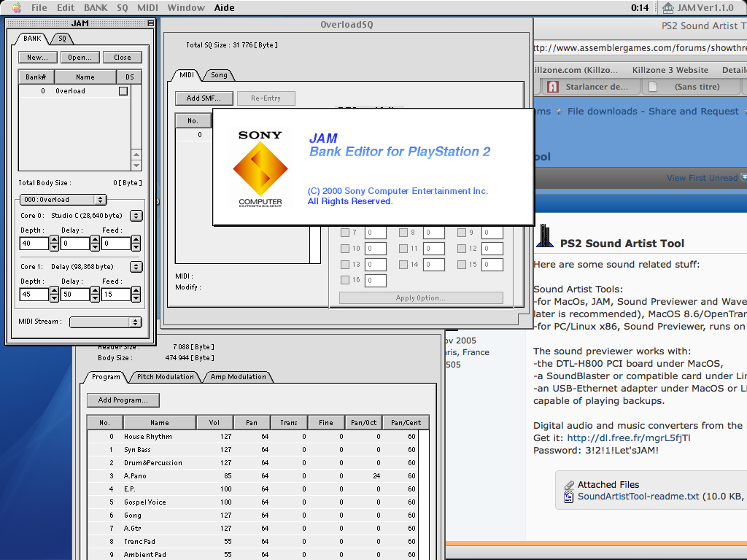The height and width of the screenshot is (560, 747).
Task: Open the BANK menu
Action: tap(96, 7)
